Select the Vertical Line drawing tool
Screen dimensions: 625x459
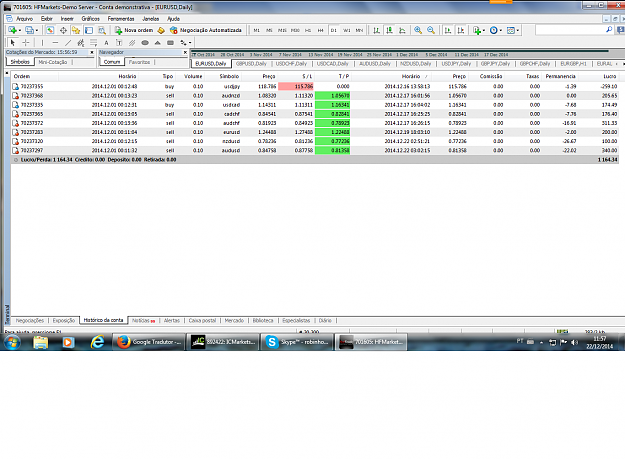(42, 43)
